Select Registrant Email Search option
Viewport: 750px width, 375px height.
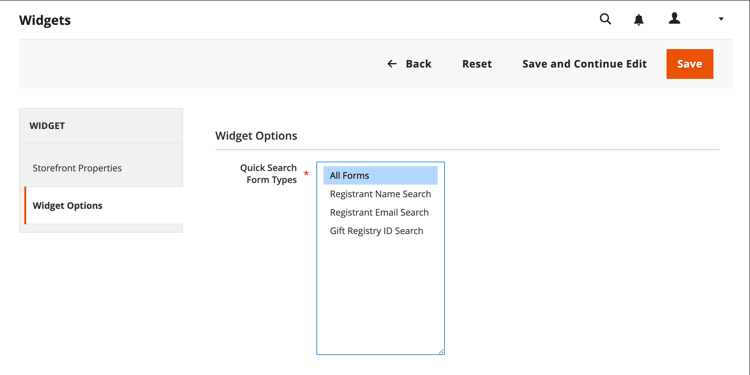coord(380,212)
